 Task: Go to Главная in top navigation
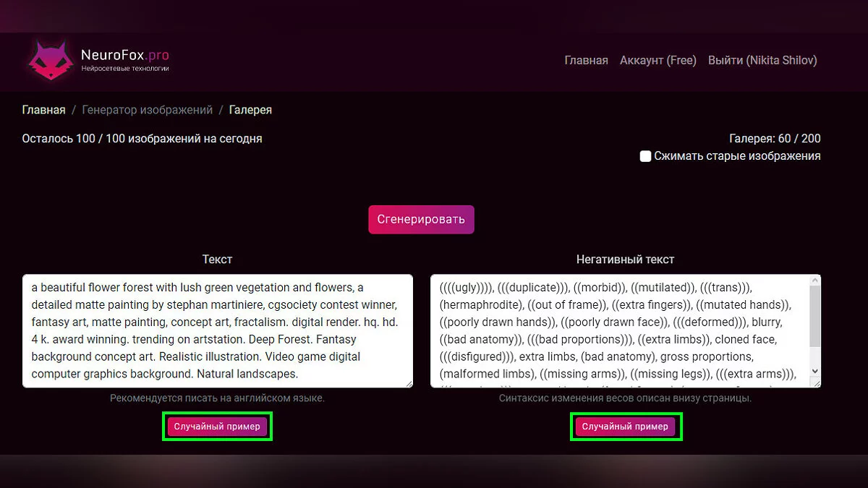586,61
